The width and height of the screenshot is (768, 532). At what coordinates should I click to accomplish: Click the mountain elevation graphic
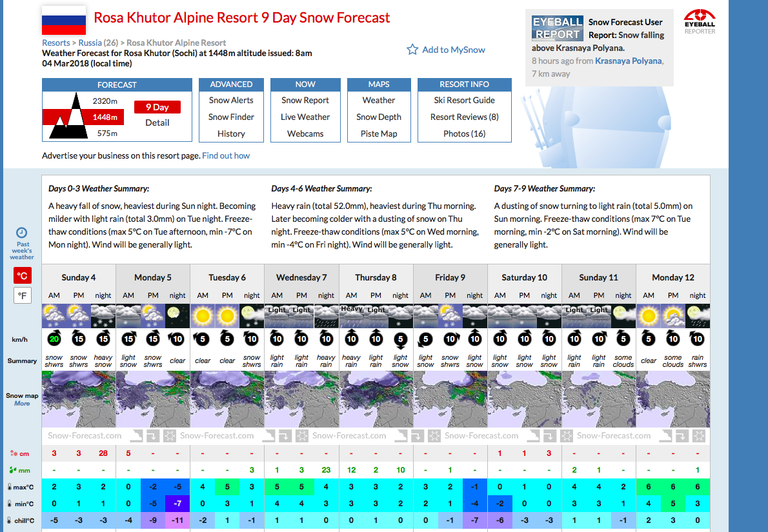[68, 116]
